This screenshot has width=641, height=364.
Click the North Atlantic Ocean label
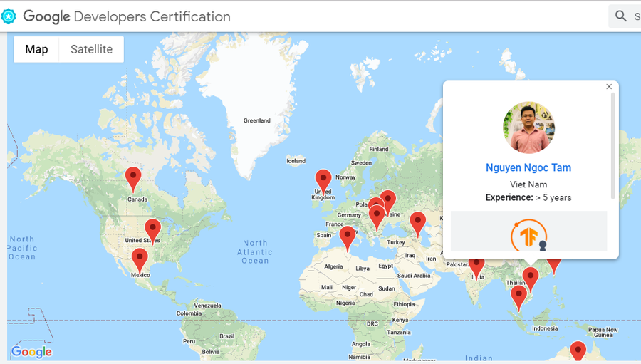click(x=255, y=252)
